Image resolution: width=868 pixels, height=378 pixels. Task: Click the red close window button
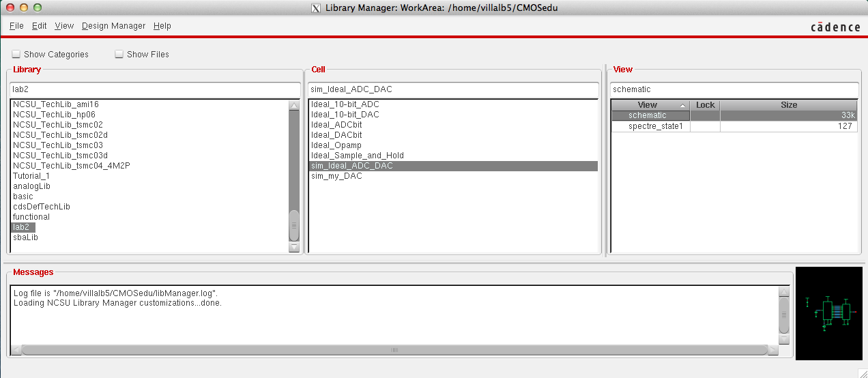[x=9, y=8]
